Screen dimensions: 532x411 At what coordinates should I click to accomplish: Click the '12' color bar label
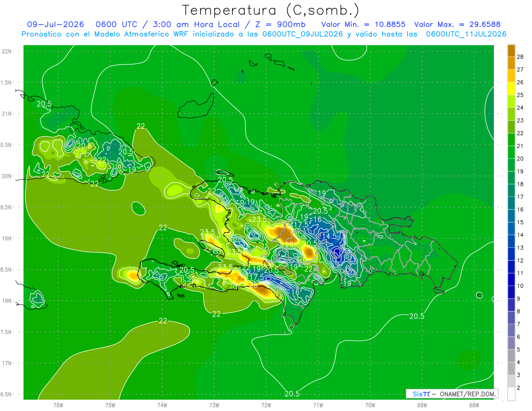click(x=520, y=261)
